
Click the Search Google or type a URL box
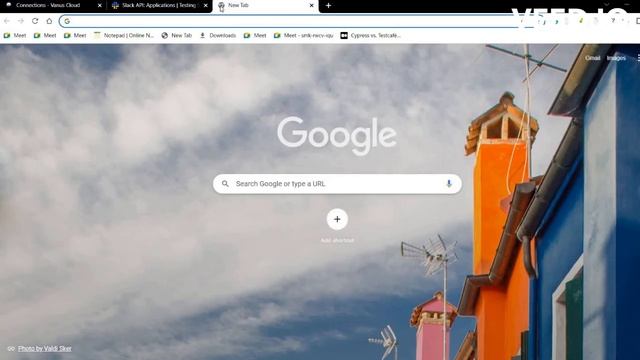(x=337, y=184)
